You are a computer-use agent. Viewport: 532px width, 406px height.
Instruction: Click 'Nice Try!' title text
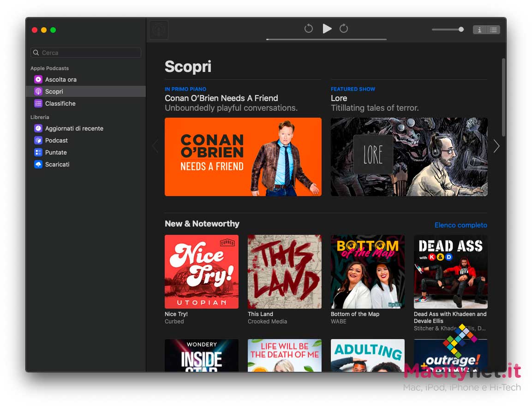coord(176,314)
